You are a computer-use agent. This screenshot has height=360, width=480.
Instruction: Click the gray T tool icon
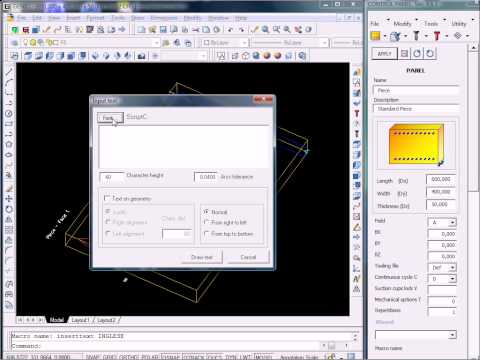pyautogui.click(x=416, y=36)
